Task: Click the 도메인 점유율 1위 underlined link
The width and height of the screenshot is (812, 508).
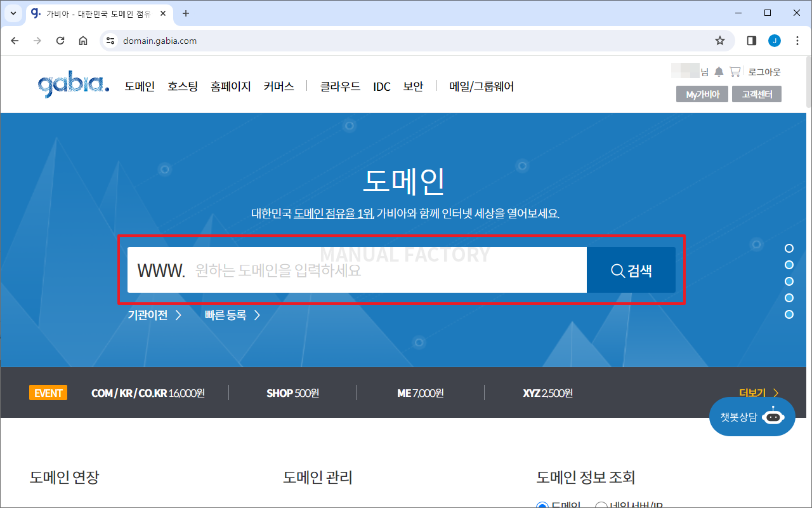Action: [333, 213]
